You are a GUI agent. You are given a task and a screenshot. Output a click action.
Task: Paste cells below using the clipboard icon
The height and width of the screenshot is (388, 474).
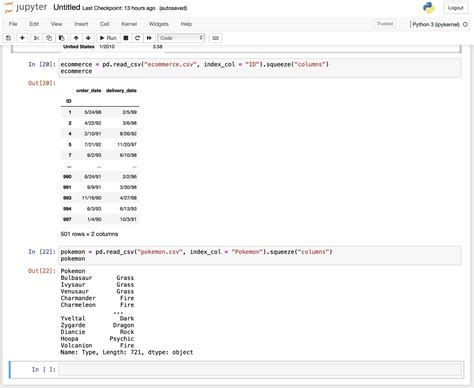61,38
